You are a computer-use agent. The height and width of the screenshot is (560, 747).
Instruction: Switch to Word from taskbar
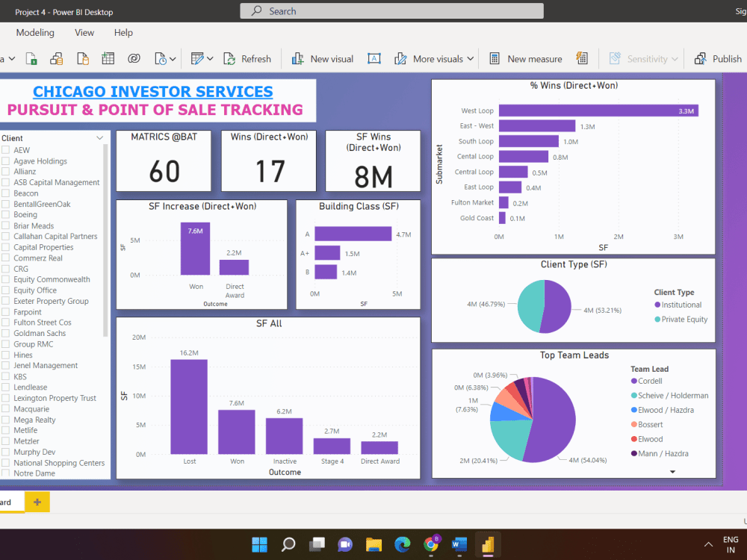pos(459,544)
